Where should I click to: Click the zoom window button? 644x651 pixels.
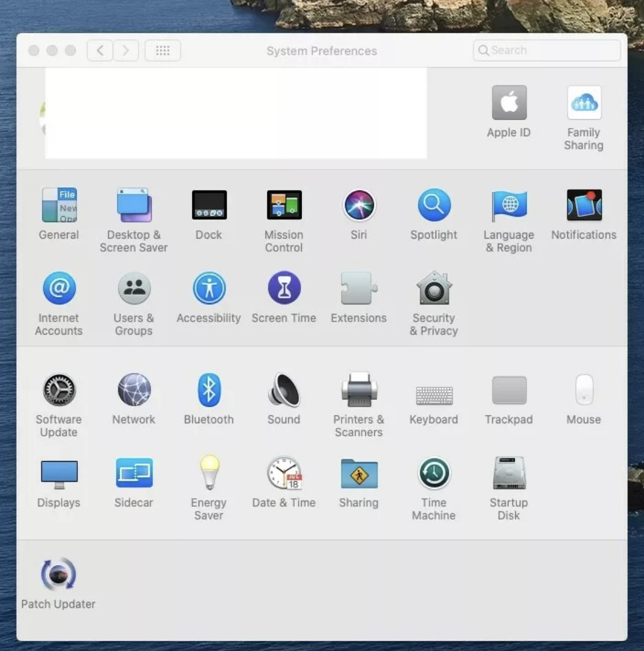pyautogui.click(x=70, y=50)
